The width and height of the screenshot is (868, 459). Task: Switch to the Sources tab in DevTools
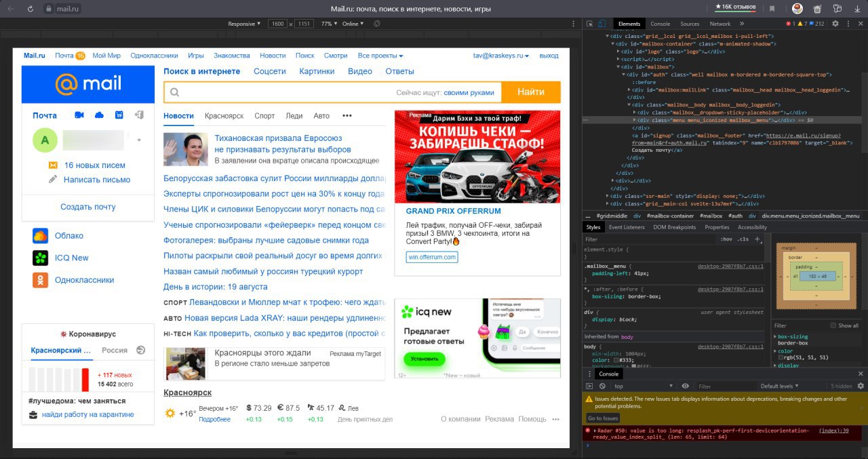690,24
